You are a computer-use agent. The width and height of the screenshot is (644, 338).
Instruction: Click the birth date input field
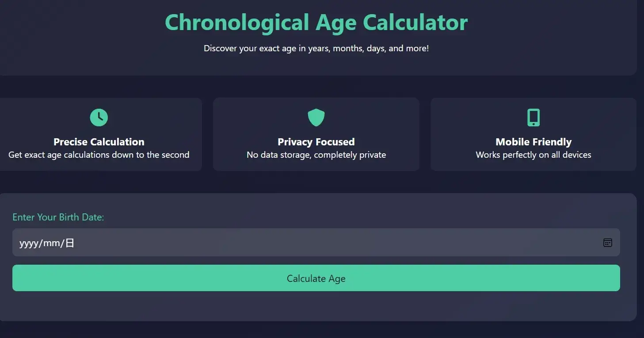coord(315,243)
